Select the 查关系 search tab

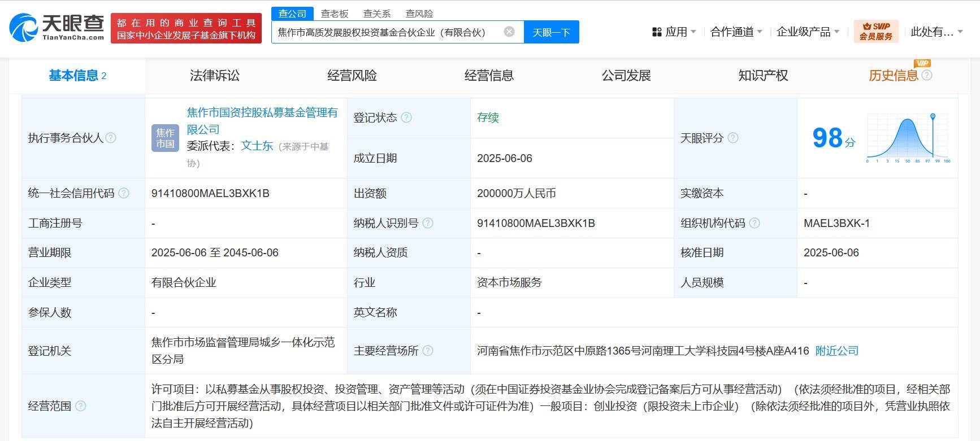pyautogui.click(x=377, y=14)
